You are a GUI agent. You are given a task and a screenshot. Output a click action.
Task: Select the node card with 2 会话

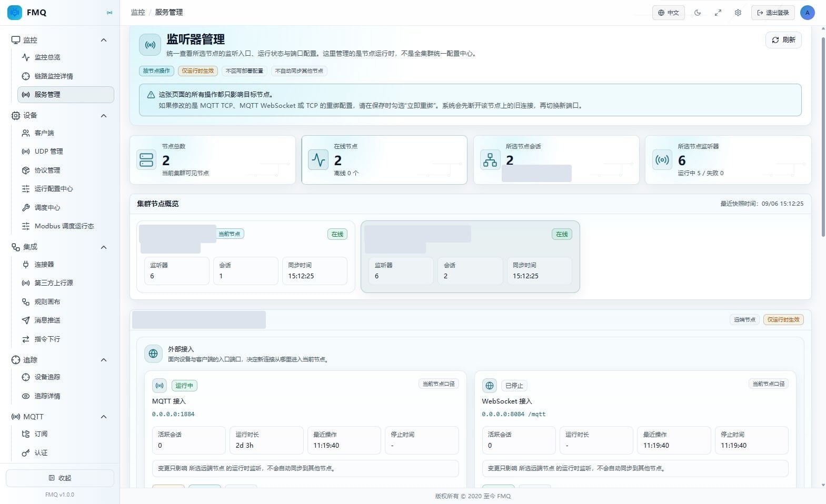coord(470,257)
